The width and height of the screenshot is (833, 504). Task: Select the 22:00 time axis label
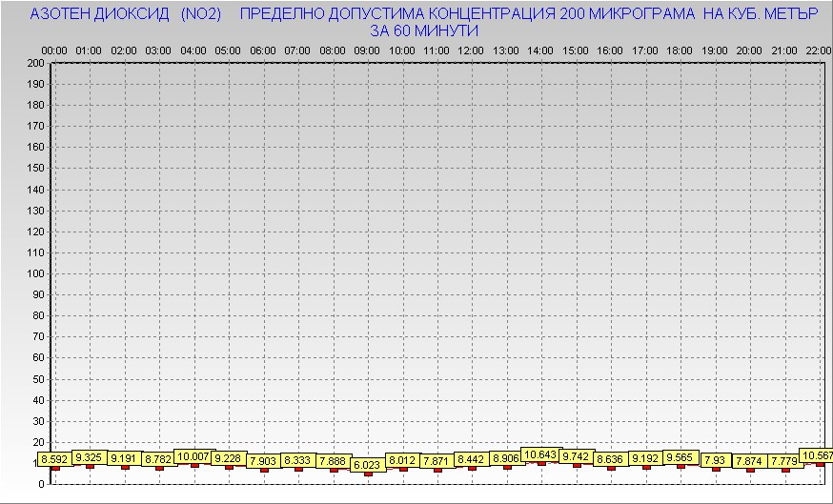click(818, 50)
